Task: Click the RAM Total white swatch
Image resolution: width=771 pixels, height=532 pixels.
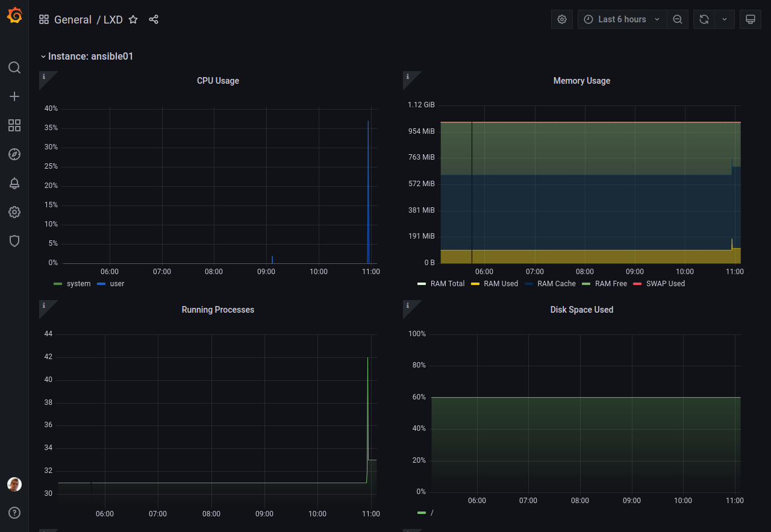Action: click(422, 284)
